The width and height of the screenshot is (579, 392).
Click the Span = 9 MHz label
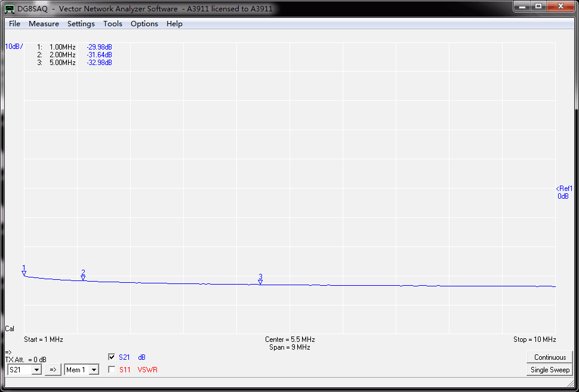(x=290, y=347)
